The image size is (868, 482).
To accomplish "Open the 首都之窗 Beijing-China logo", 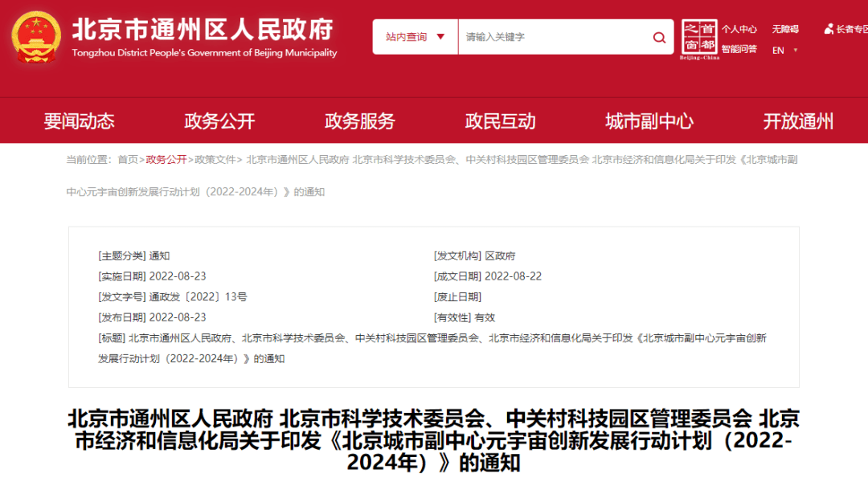I will [700, 39].
